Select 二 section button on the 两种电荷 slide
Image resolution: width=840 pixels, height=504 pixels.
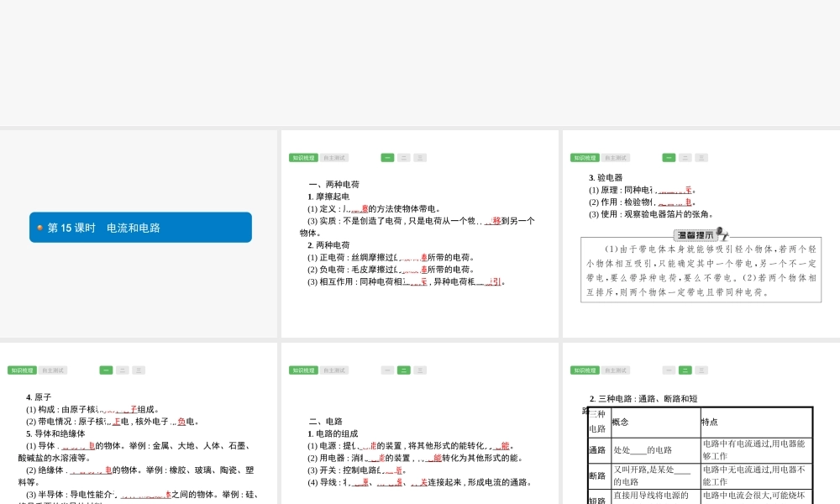403,158
